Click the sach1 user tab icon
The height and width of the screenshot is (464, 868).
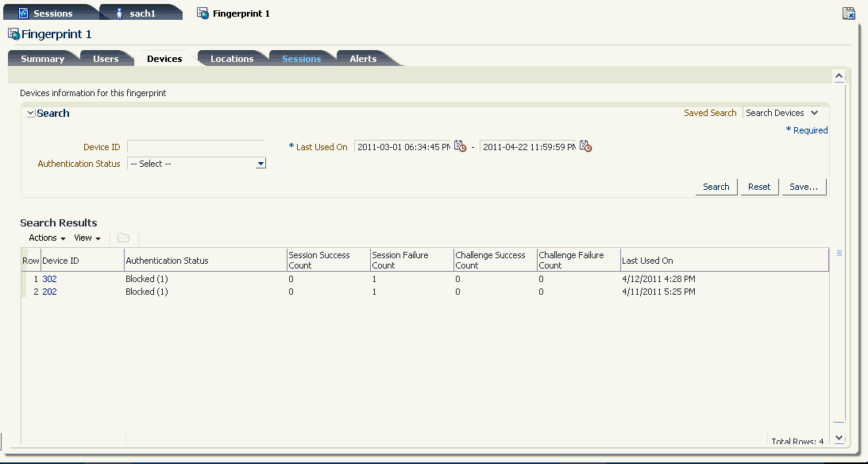pyautogui.click(x=119, y=14)
